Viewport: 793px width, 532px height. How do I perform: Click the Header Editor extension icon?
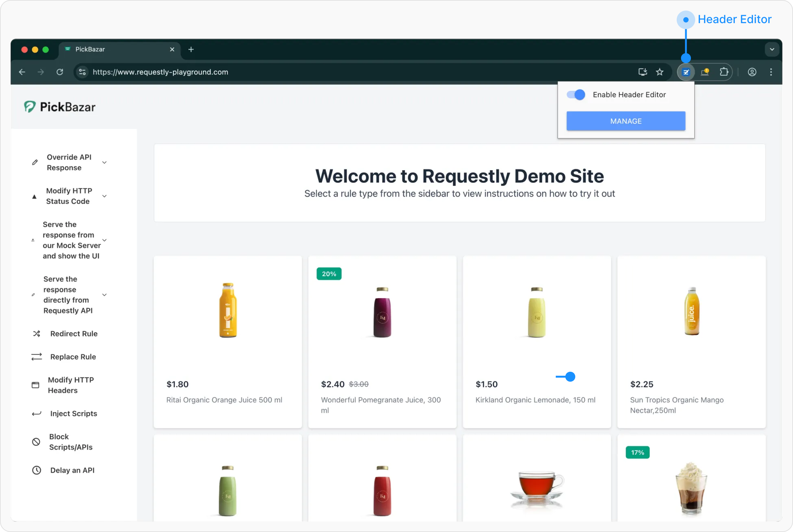(686, 72)
